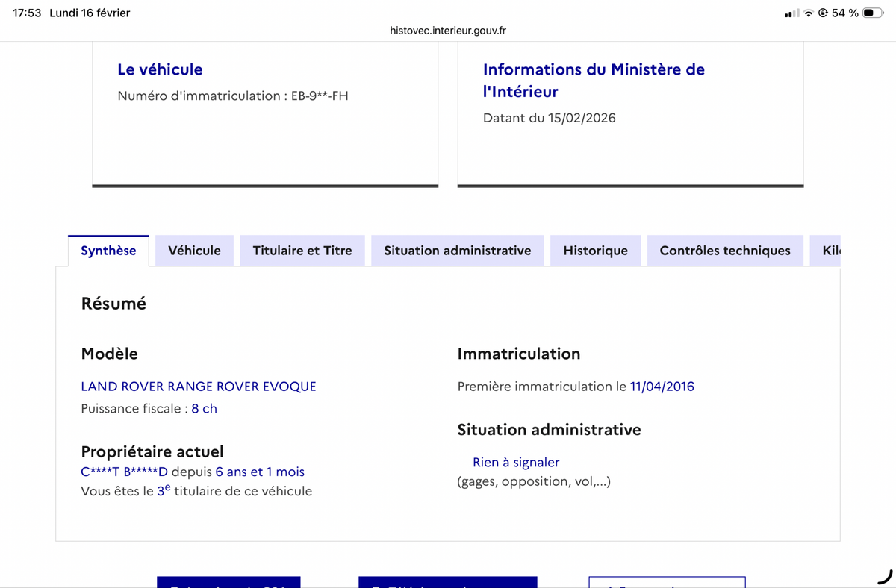The width and height of the screenshot is (896, 588).
Task: Select the Résumé heading
Action: pyautogui.click(x=113, y=304)
